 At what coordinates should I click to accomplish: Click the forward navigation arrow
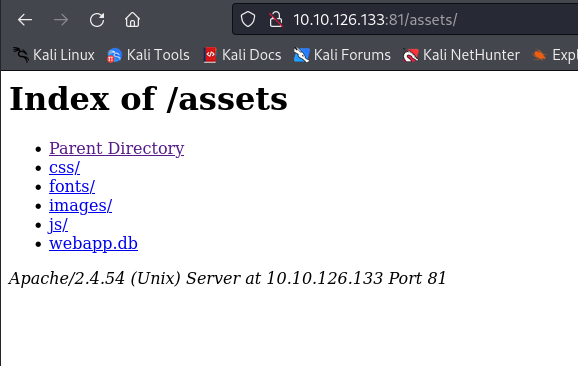coord(61,20)
